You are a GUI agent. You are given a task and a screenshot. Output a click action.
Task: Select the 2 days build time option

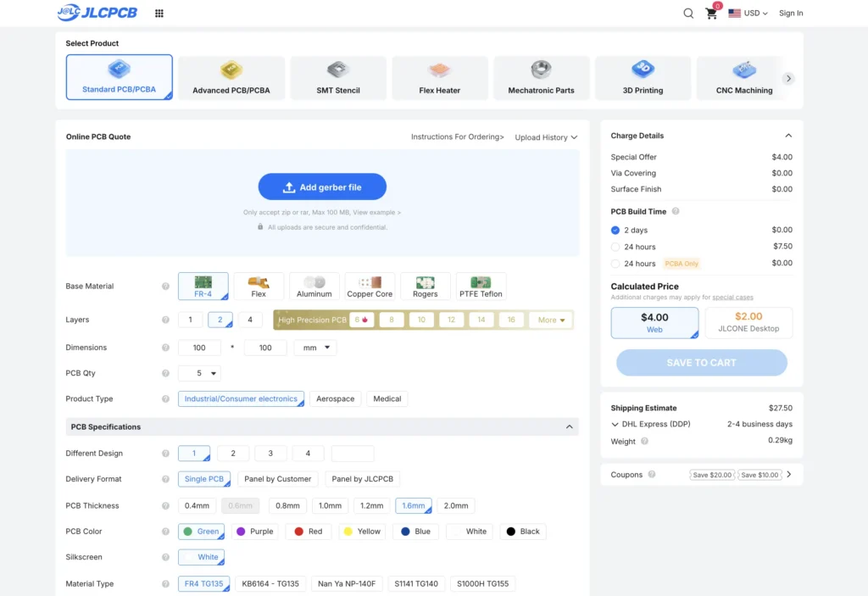point(615,230)
